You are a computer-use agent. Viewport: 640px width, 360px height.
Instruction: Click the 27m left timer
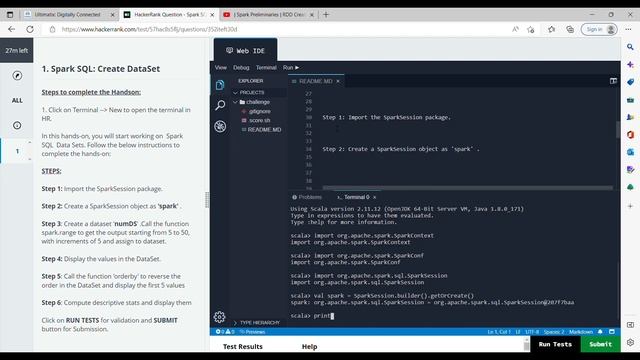[x=17, y=51]
